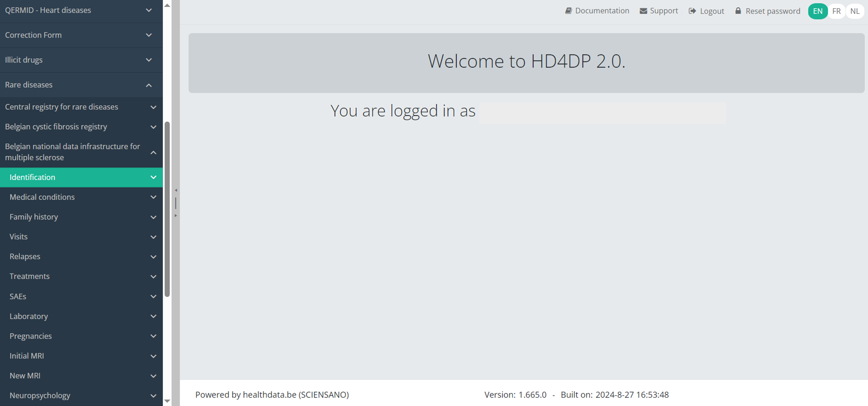Click the splitter collapse-left arrow

pos(176,190)
